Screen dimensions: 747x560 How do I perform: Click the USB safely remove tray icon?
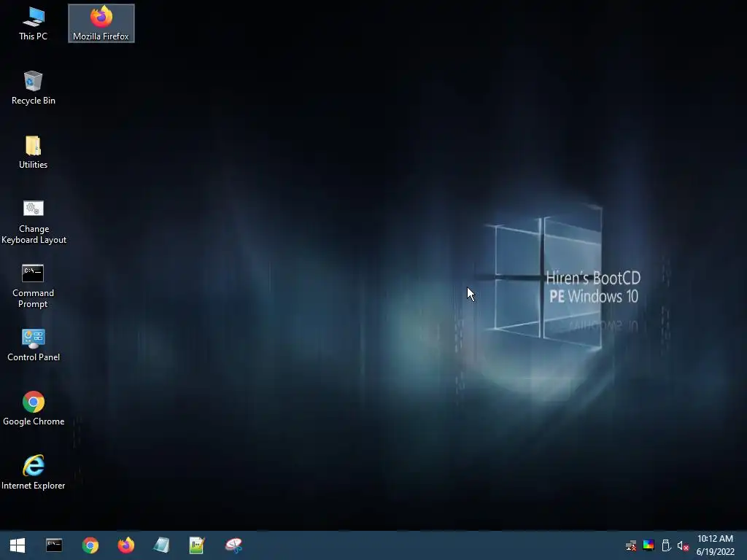point(666,545)
